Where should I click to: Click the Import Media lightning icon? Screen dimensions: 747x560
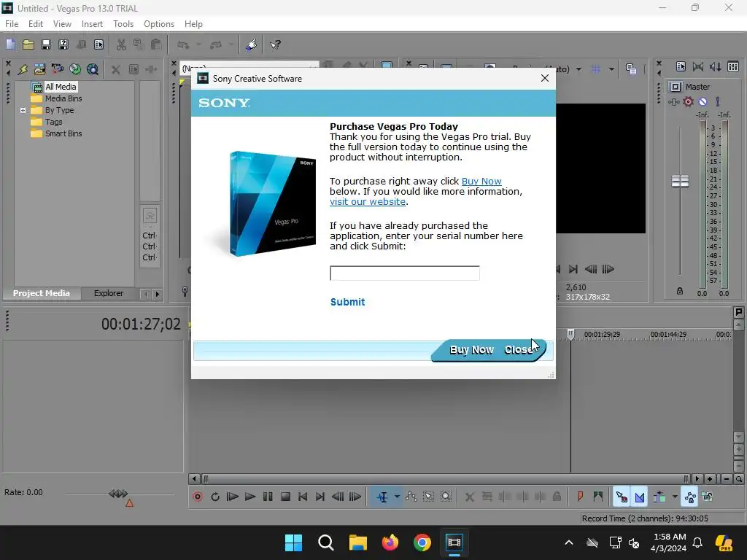pos(23,69)
